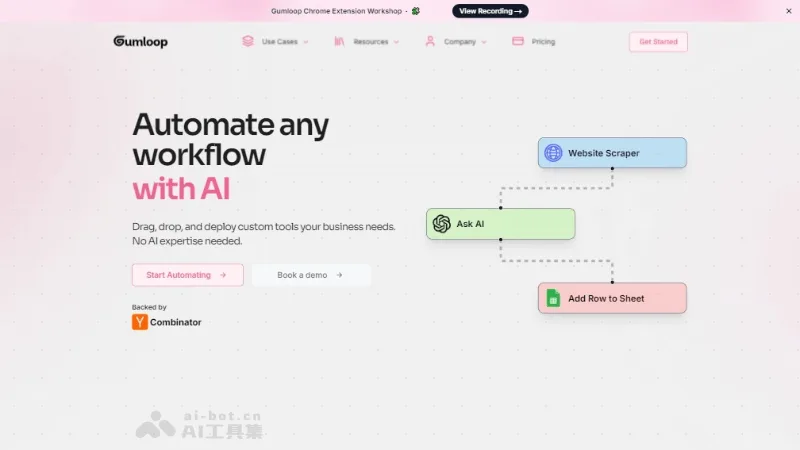
Task: Click the Start Automating button
Action: 188,275
